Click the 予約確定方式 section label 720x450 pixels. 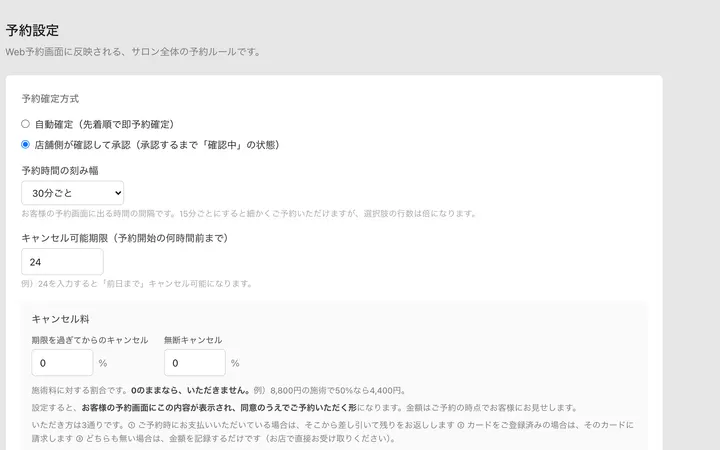click(x=50, y=99)
